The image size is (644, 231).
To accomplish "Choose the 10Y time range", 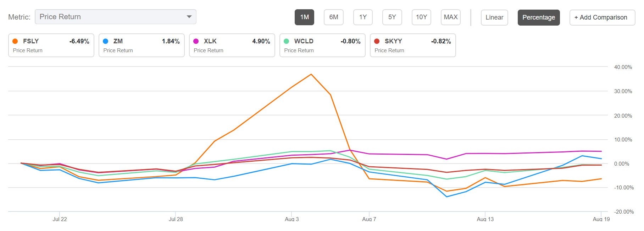I will point(421,17).
